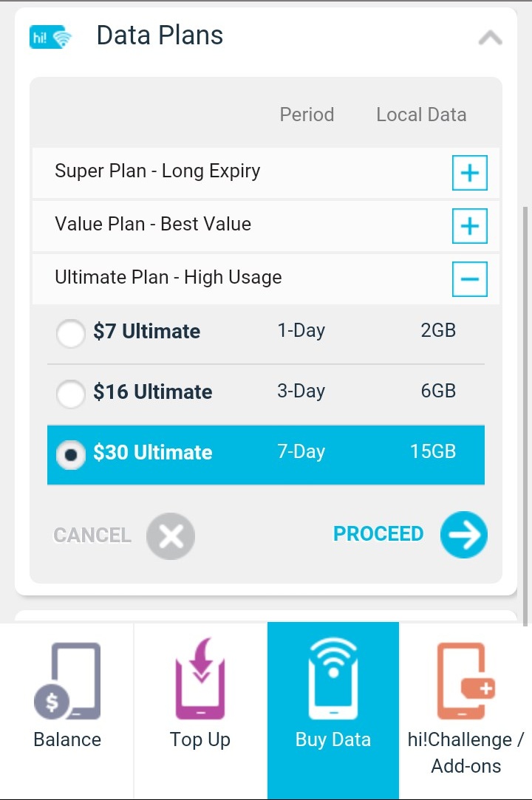532x800 pixels.
Task: Click the hi! Wi-Fi logo icon
Action: (50, 37)
